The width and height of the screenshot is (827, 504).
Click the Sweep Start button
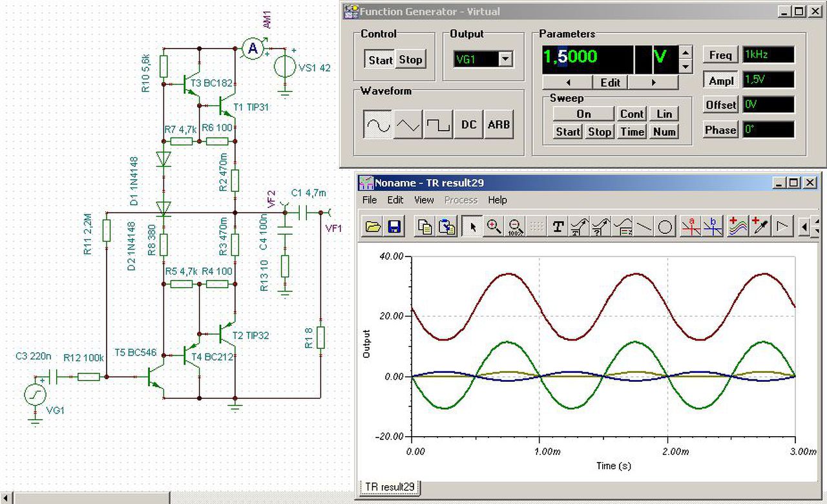pyautogui.click(x=568, y=132)
